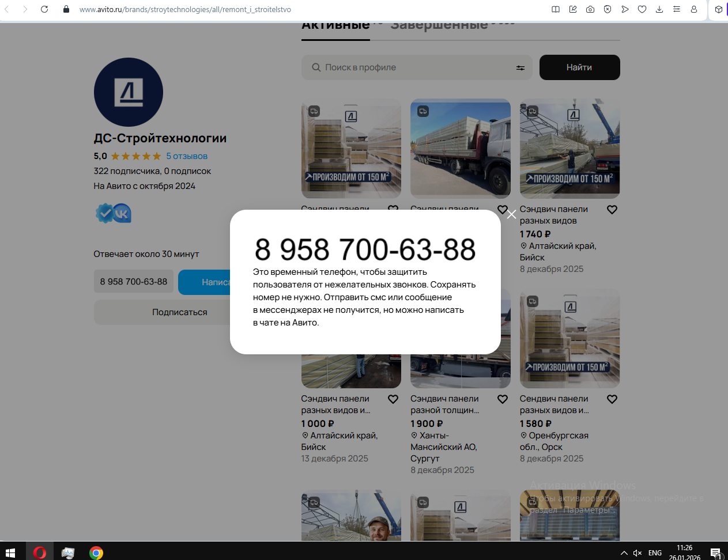Click the price text '1 900 ₽'
Screen dimensions: 728x560
tap(427, 424)
